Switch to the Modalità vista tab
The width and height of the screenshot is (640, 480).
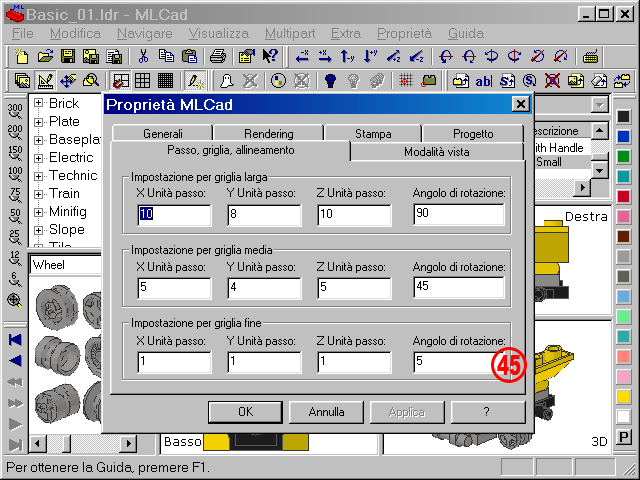[437, 152]
